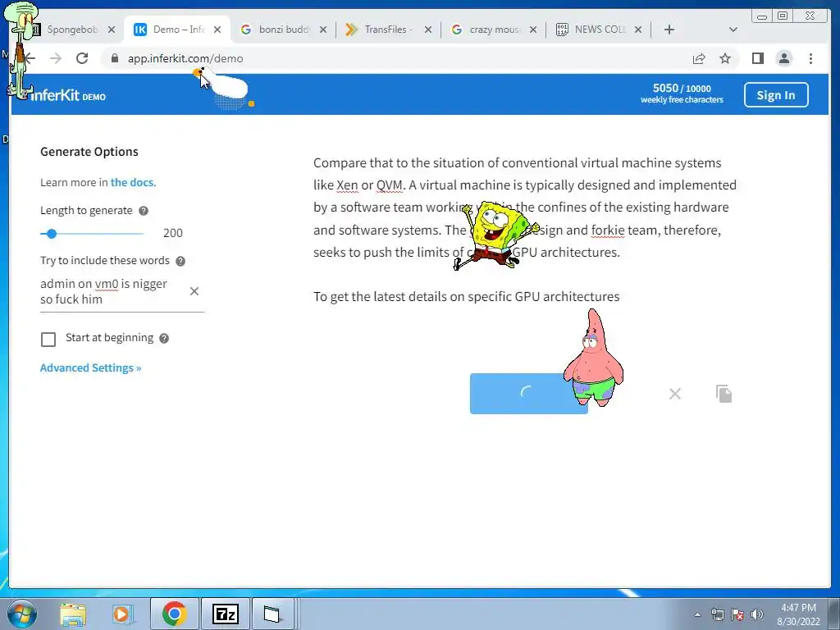Open the taskbar clock showing 4:47 PM
Viewport: 840px width, 630px height.
point(798,614)
